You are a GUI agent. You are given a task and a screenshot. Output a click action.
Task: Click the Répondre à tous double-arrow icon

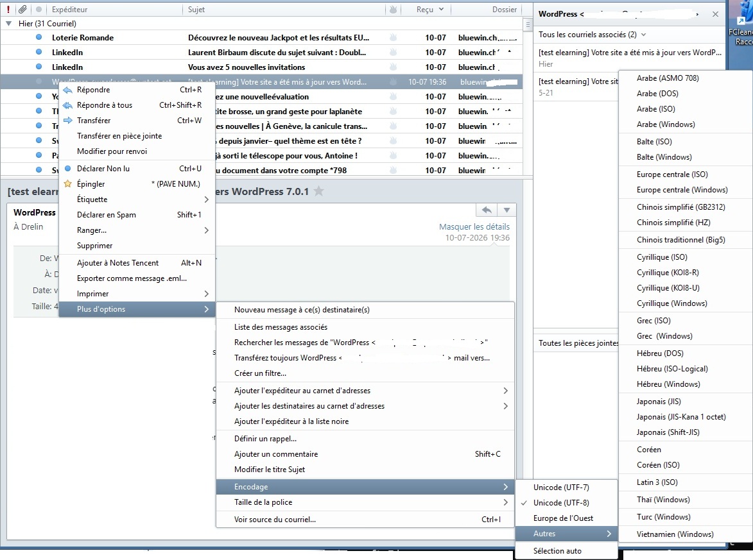coord(67,105)
